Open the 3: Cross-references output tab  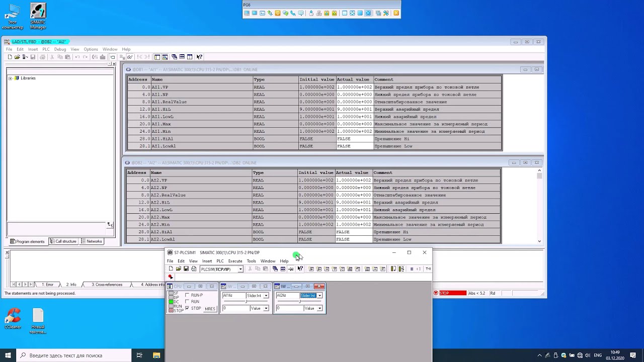[107, 285]
